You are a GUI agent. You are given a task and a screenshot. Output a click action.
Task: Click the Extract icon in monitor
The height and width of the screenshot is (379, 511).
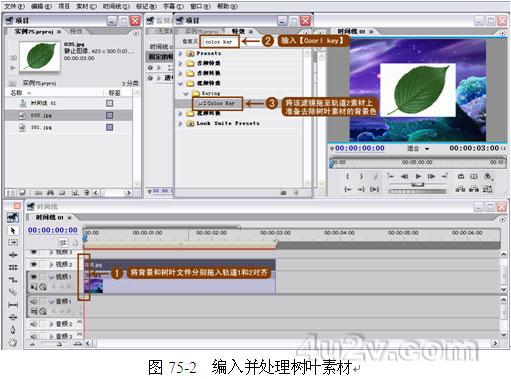(x=474, y=189)
